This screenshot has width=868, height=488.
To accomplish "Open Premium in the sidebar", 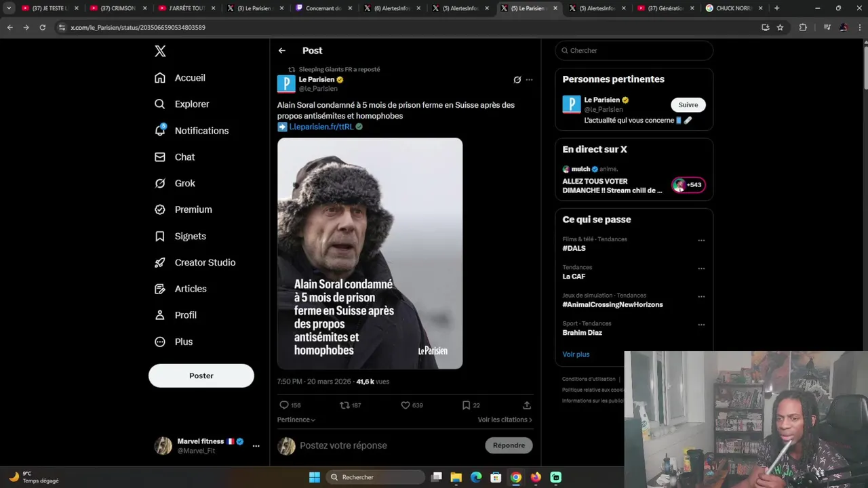I will [183, 210].
